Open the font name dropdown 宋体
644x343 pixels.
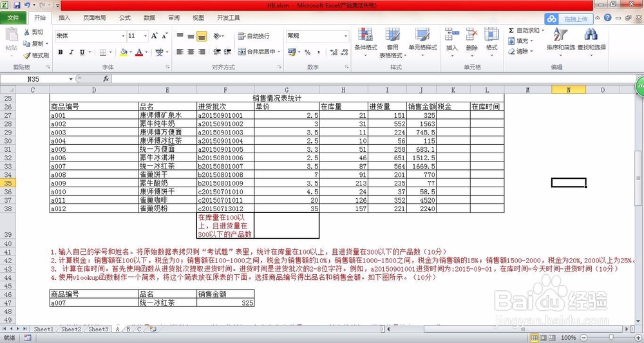tap(123, 35)
